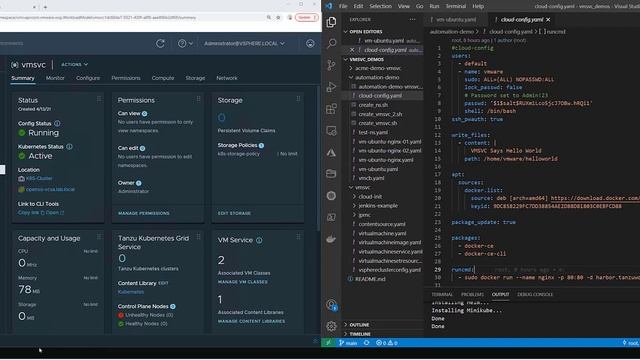Click Config Status info icon

point(57,123)
